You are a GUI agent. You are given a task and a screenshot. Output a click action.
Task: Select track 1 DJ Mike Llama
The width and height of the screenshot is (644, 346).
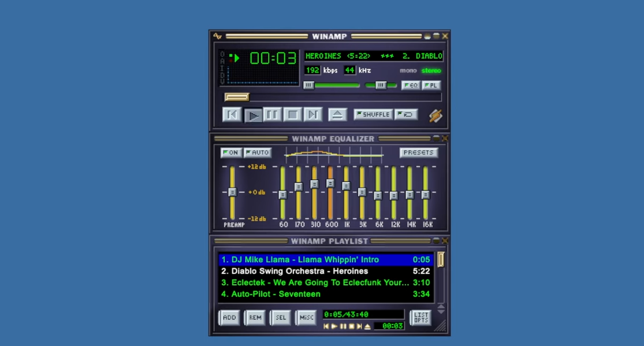pyautogui.click(x=326, y=260)
